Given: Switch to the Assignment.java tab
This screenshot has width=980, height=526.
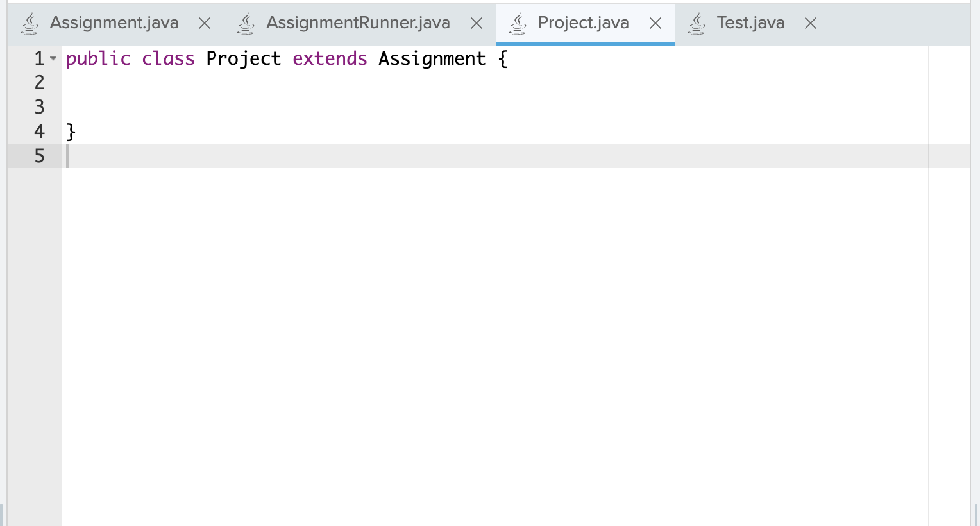Looking at the screenshot, I should 114,22.
